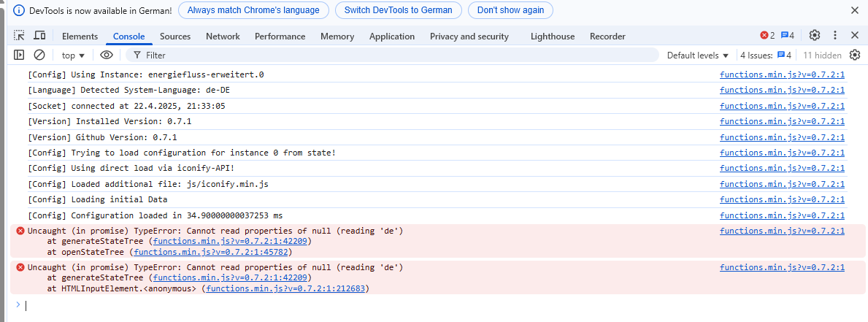Click into the console Filter field

(x=394, y=55)
